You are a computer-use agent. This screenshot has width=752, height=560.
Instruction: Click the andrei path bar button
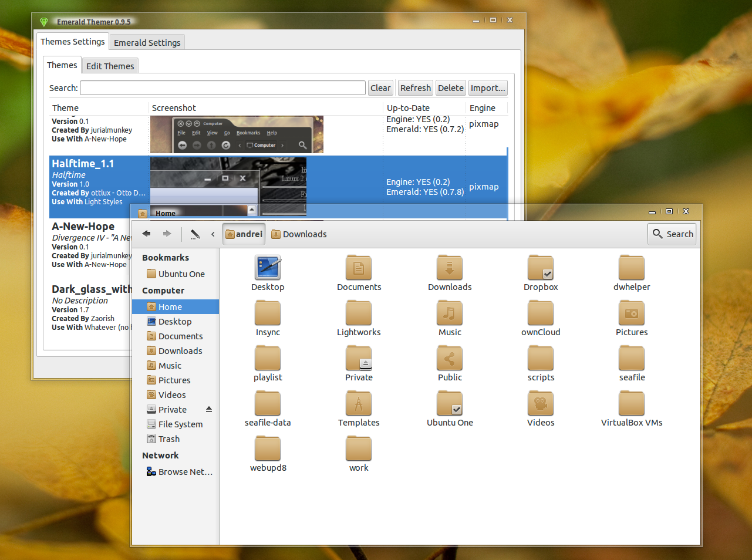(x=244, y=234)
